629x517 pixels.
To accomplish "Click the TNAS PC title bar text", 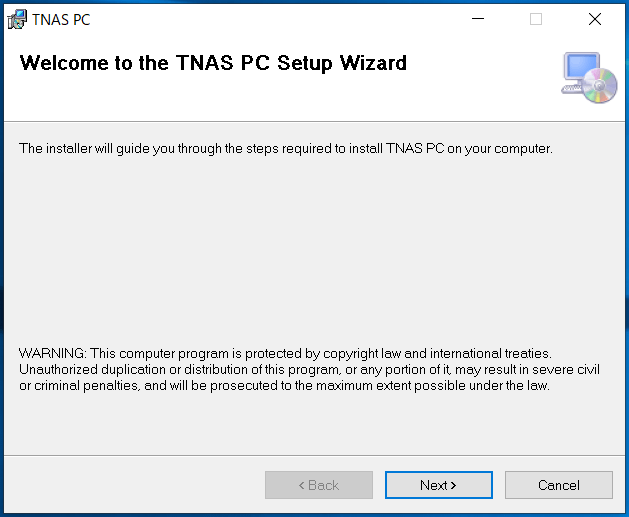I will tap(61, 19).
